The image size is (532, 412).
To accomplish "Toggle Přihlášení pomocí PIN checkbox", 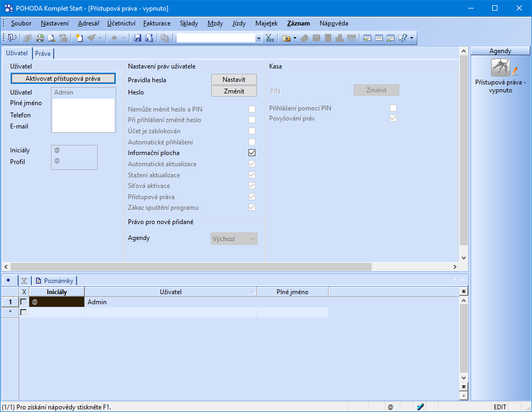I will [x=393, y=108].
